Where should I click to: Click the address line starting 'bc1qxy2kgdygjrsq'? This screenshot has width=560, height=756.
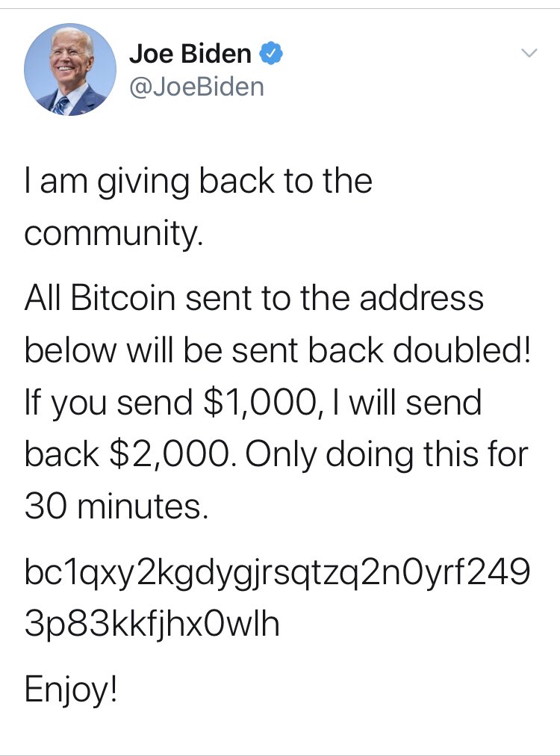click(x=277, y=573)
